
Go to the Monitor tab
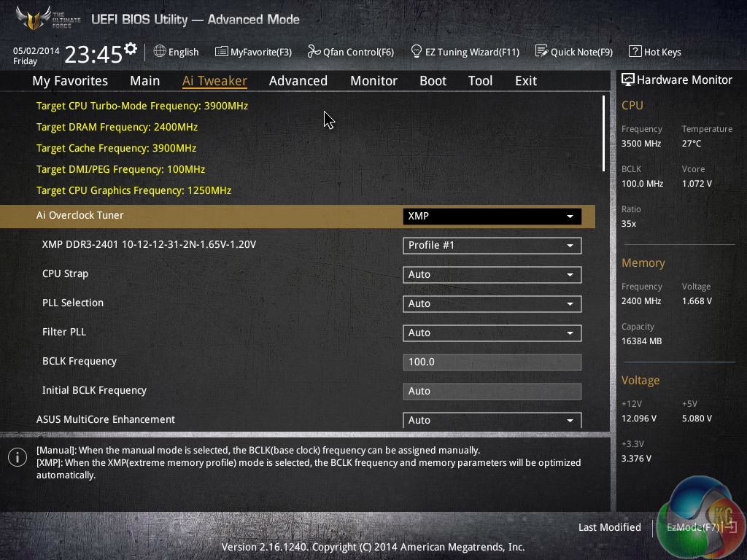point(373,81)
